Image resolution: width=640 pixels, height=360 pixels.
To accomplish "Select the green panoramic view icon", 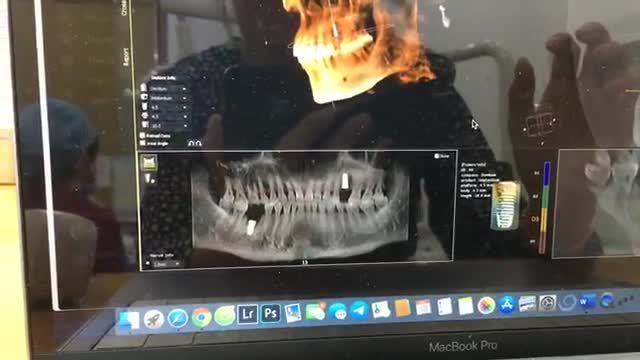I will point(149,163).
